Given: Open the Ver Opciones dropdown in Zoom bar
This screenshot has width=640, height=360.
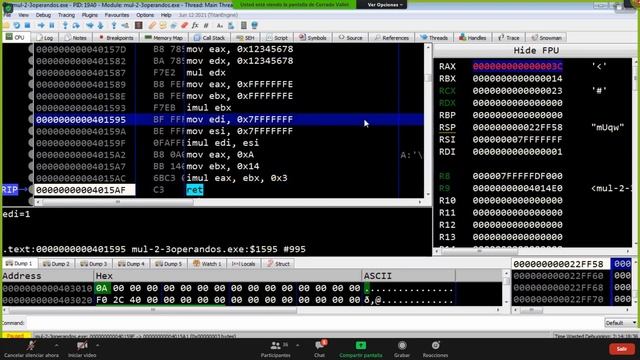Looking at the screenshot, I should (x=385, y=5).
